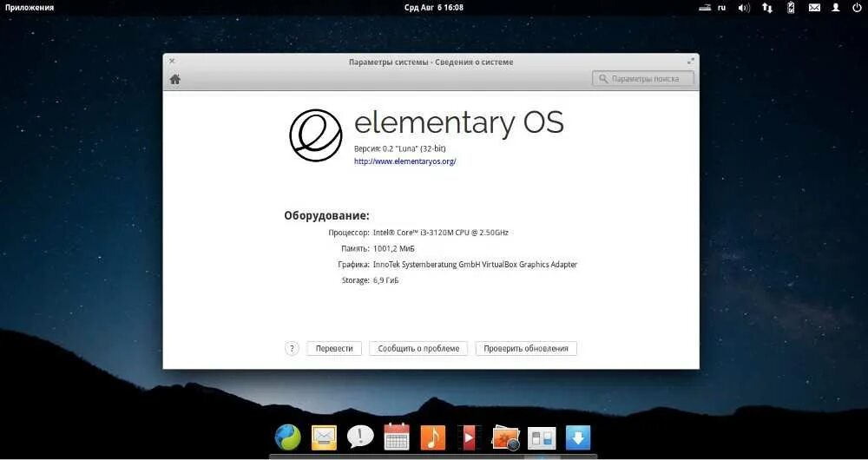Maximize the settings window with arrows icon

[x=690, y=61]
